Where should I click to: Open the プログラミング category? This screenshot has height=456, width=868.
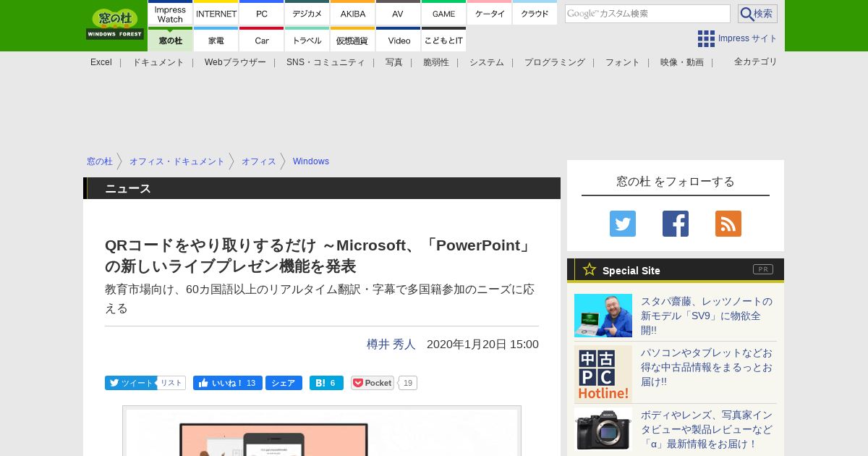[555, 62]
